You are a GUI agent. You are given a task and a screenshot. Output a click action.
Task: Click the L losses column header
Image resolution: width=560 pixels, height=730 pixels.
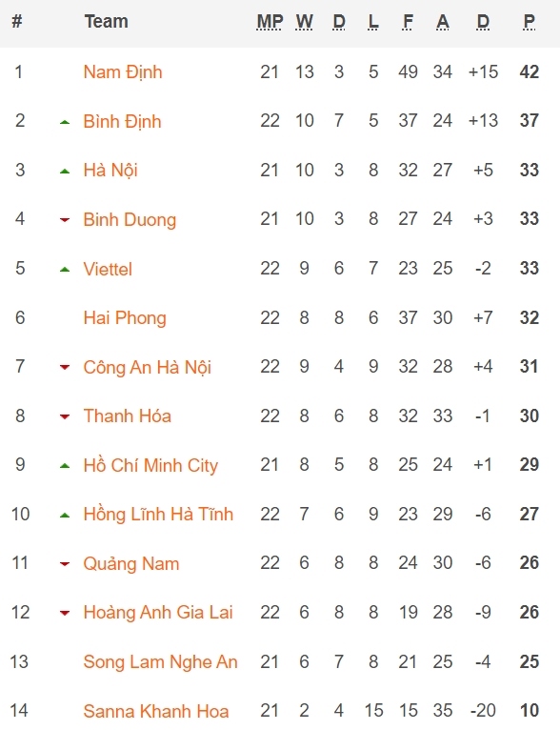coord(373,22)
